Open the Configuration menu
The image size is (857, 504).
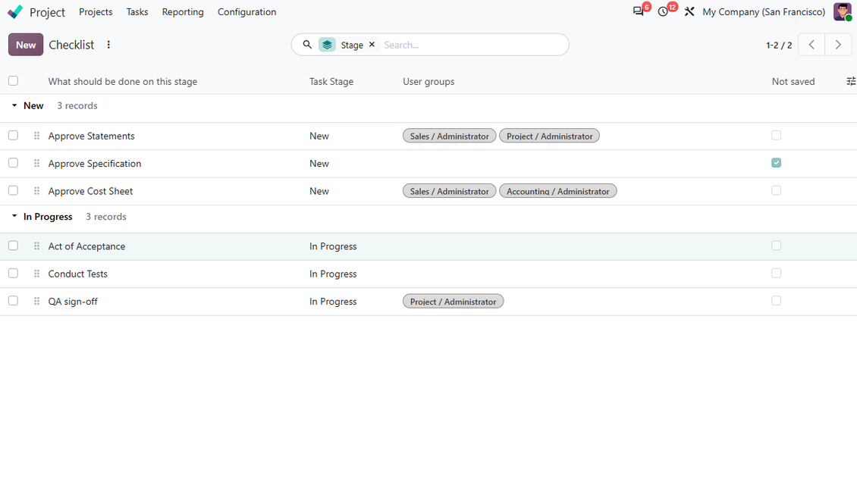(x=246, y=11)
